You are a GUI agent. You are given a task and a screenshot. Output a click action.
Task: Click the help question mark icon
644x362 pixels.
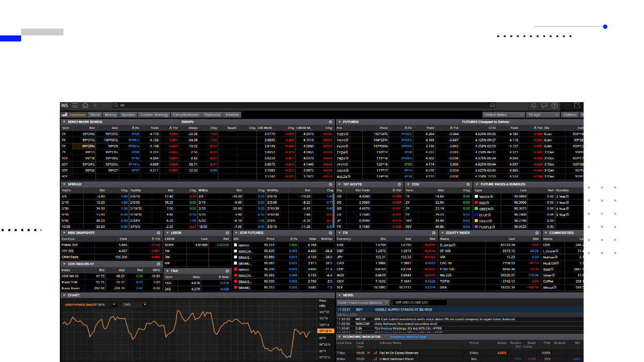tap(554, 105)
